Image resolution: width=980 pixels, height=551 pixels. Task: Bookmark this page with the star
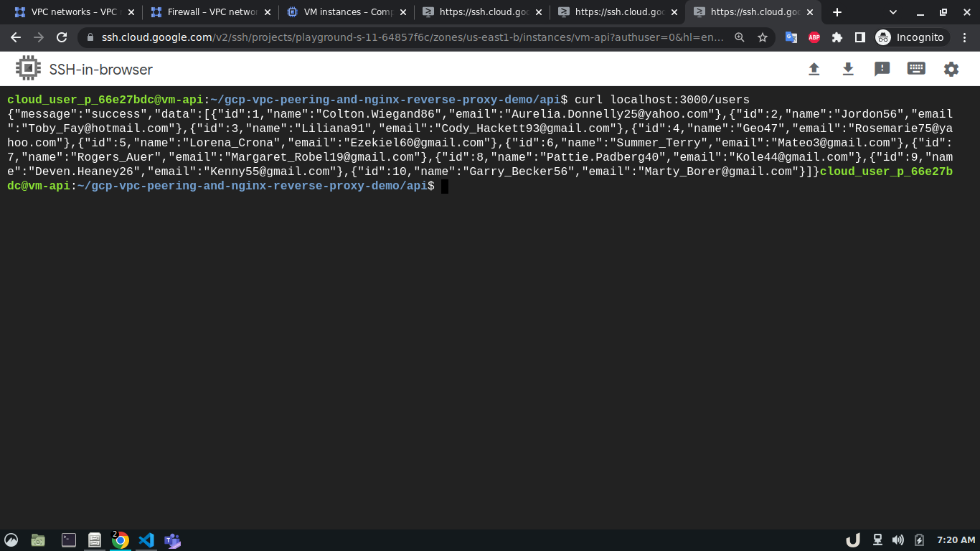coord(763,37)
